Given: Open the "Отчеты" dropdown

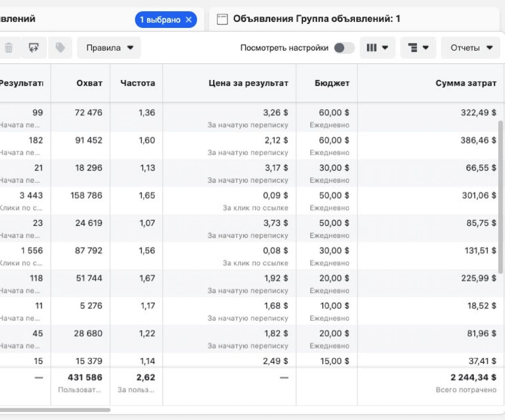Looking at the screenshot, I should click(471, 48).
